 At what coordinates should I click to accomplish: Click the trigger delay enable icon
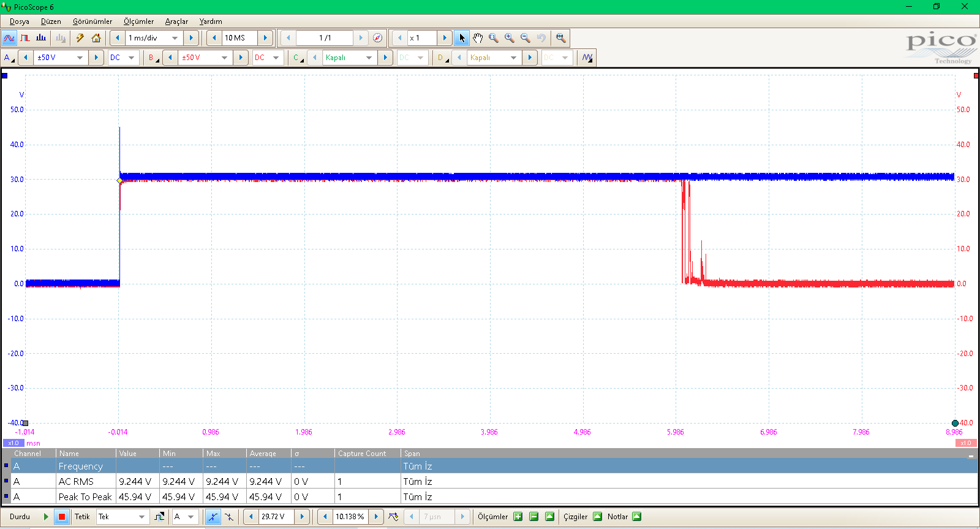[393, 517]
